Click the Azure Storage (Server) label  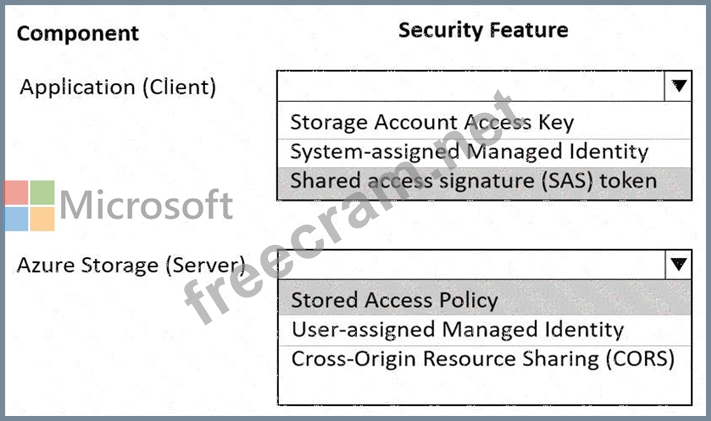[131, 265]
